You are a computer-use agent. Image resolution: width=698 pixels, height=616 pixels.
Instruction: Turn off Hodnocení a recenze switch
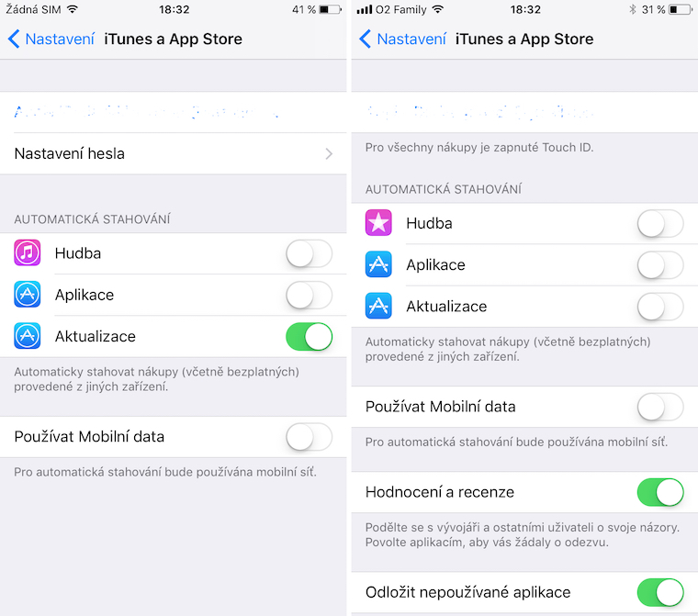pos(660,492)
